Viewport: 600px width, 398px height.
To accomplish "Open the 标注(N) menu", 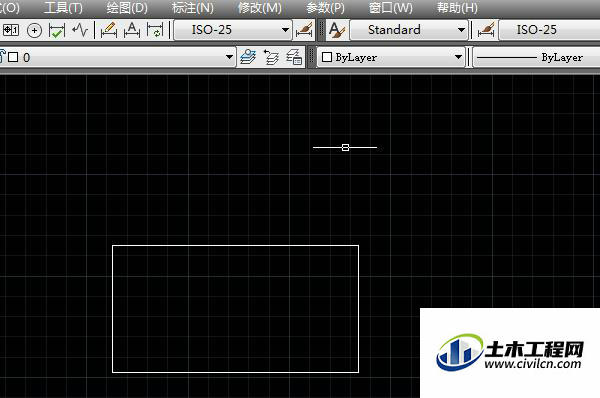I will [192, 8].
